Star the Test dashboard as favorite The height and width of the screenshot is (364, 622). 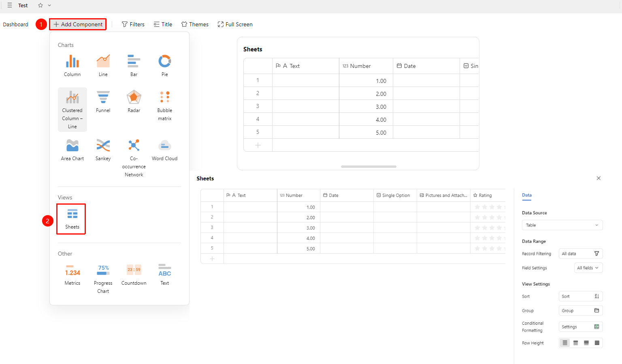(40, 5)
